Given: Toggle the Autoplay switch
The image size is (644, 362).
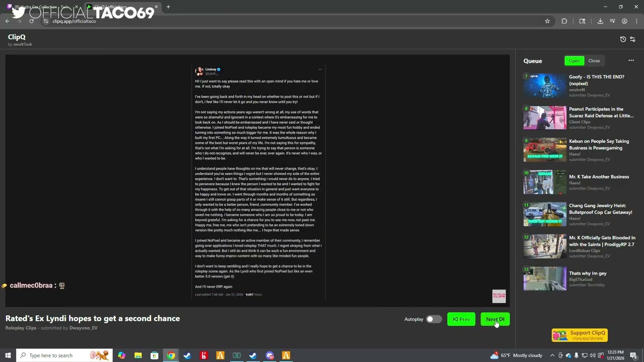Looking at the screenshot, I should click(434, 319).
